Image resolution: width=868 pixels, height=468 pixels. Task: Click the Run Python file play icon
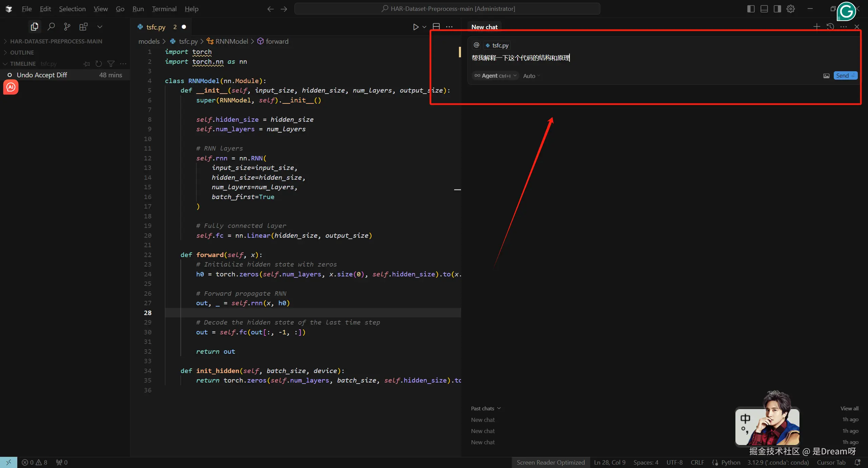pyautogui.click(x=416, y=27)
